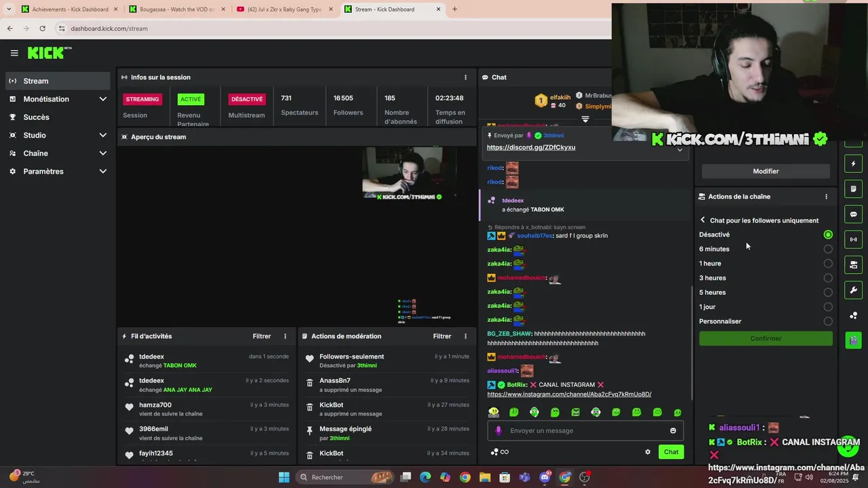Click the bubbles icon in right toolbar
This screenshot has height=488, width=868.
pyautogui.click(x=853, y=315)
